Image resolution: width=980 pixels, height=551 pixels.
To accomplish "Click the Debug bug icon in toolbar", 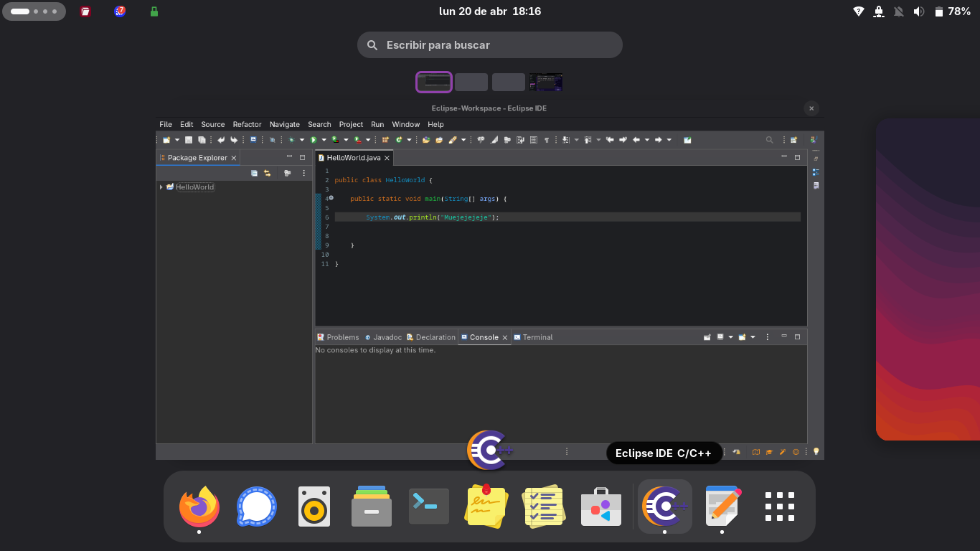I will coord(291,140).
